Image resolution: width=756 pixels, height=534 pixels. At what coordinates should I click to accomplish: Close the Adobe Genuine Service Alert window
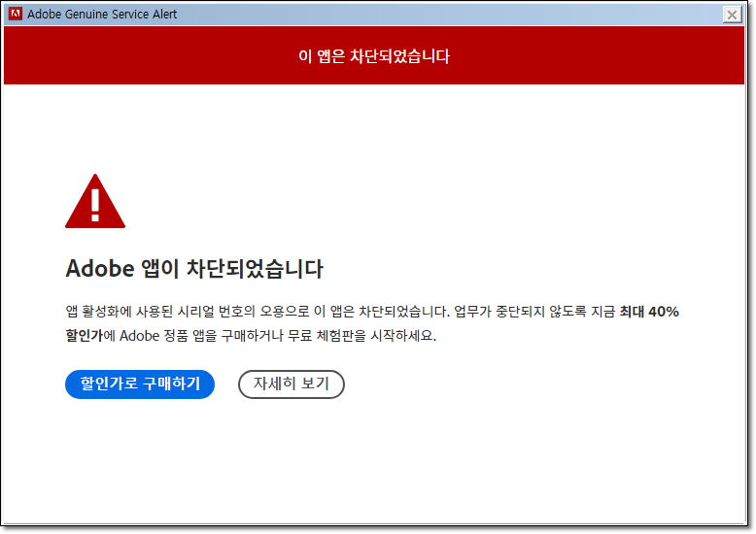tap(732, 15)
